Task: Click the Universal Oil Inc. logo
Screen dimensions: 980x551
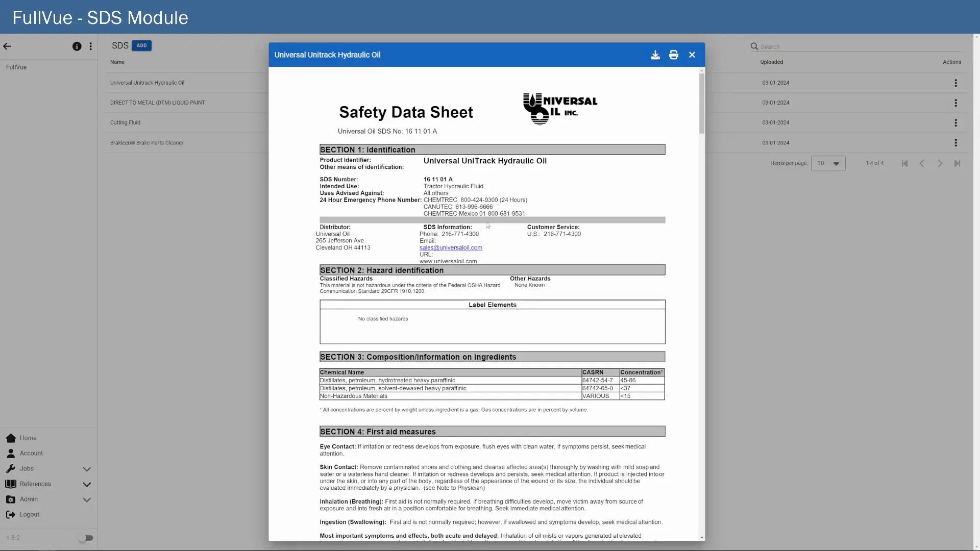Action: click(560, 109)
